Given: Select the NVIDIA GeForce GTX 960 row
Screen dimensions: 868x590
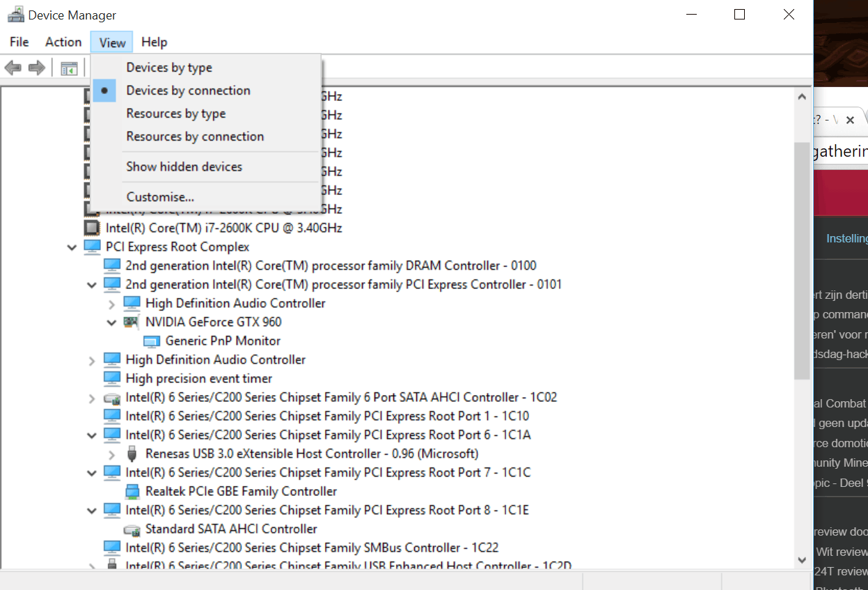Looking at the screenshot, I should (214, 322).
